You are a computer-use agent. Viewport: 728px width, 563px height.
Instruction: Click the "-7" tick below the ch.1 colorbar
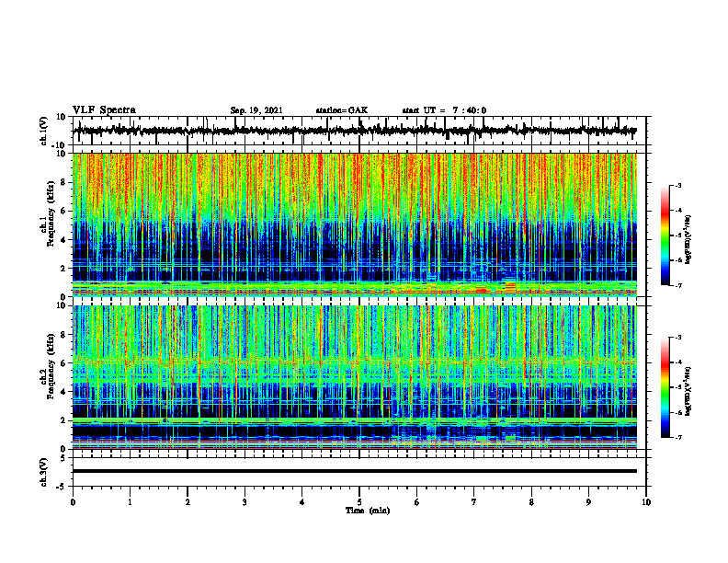pos(678,285)
